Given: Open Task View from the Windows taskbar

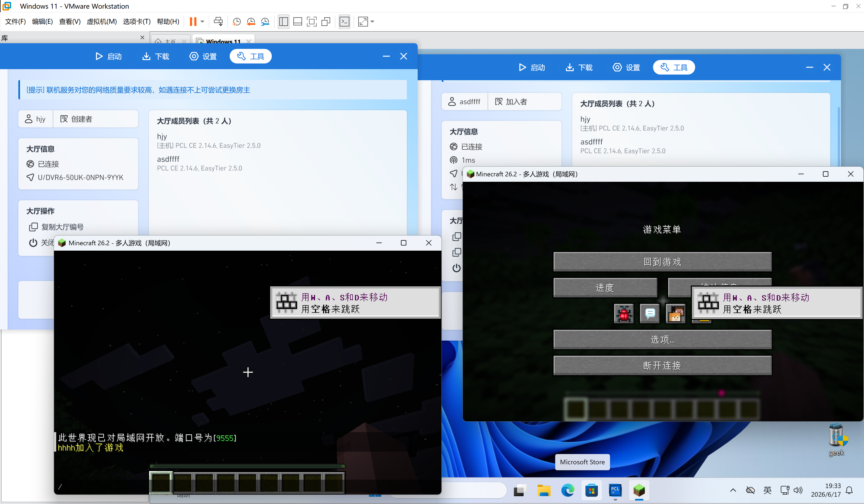Looking at the screenshot, I should pos(520,490).
